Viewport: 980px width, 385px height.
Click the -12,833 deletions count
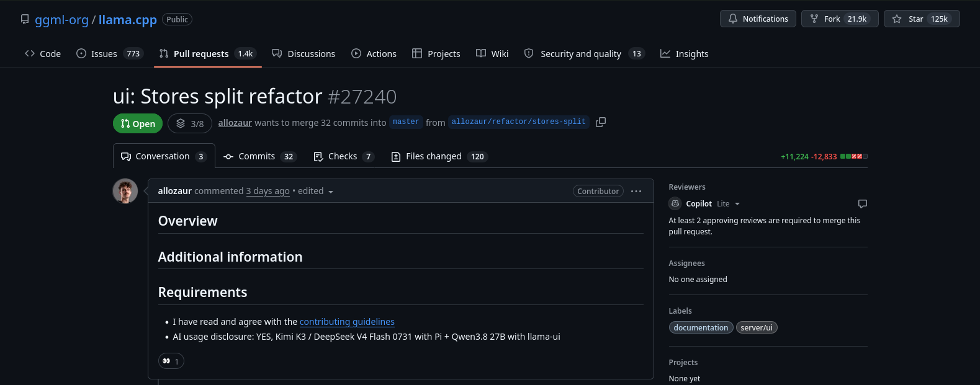(x=824, y=157)
